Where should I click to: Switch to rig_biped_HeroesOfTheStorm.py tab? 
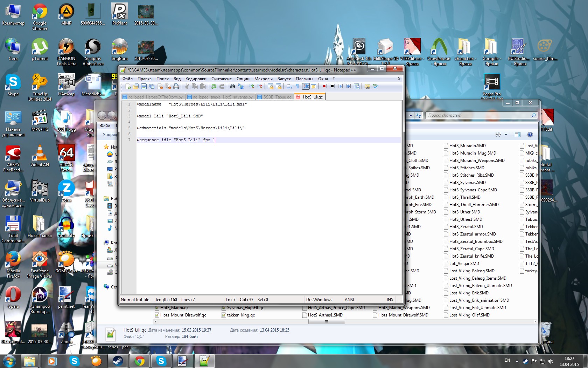[x=153, y=97]
